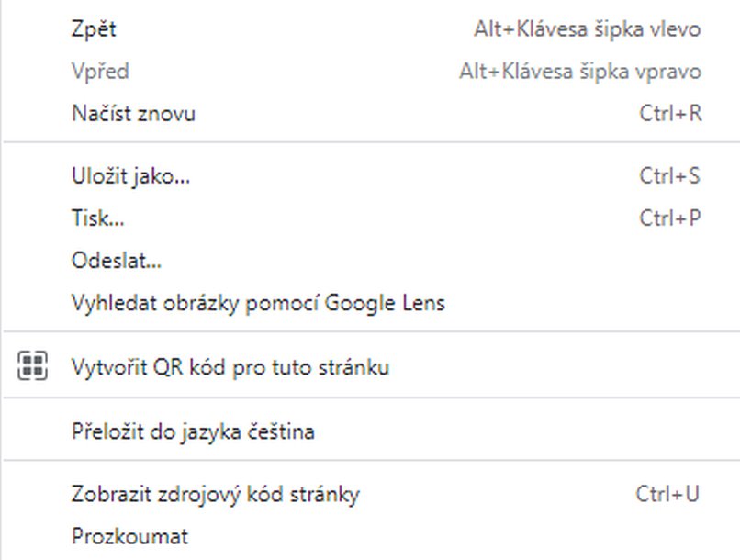Click the Ctrl+S shortcut label

tap(670, 175)
